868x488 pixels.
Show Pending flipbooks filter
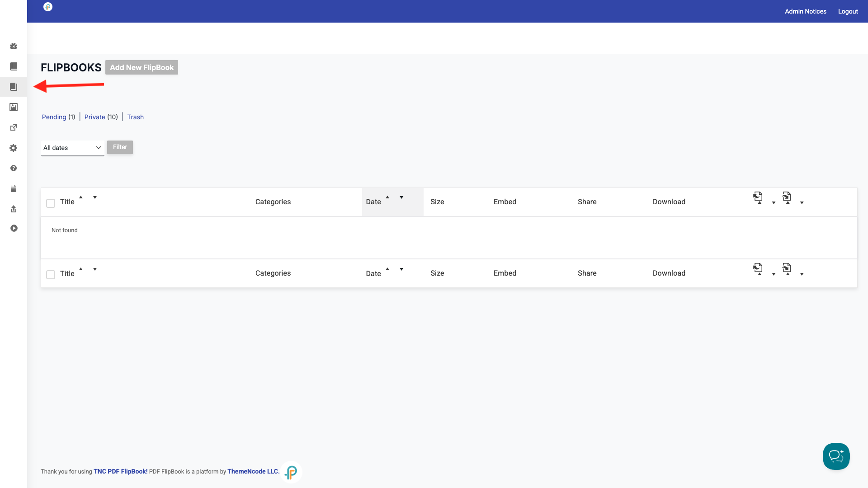(x=54, y=117)
